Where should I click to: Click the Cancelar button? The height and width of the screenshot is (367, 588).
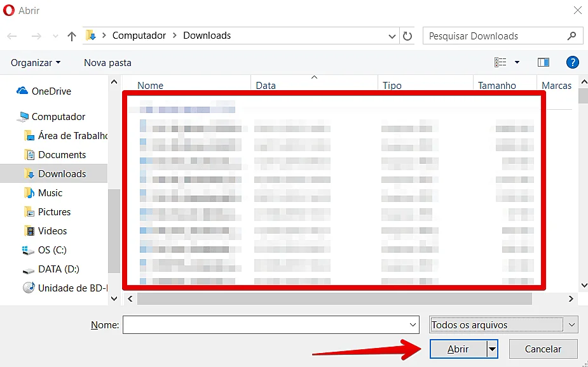tap(543, 349)
